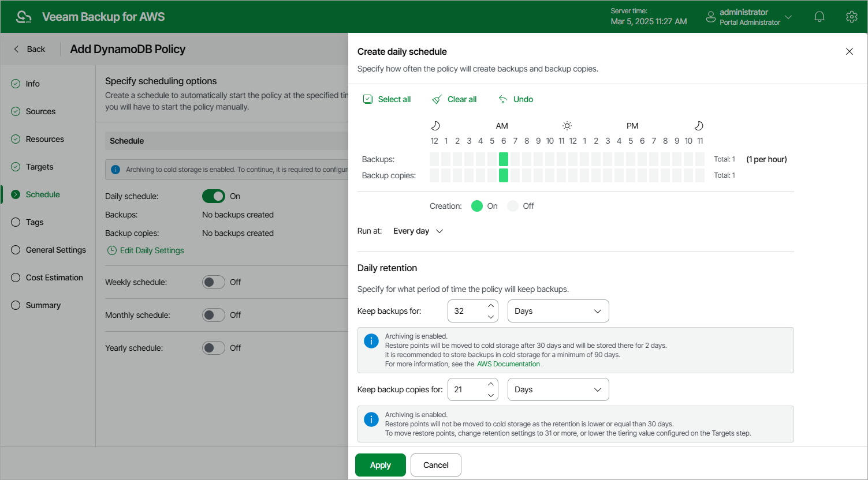This screenshot has height=480, width=868.
Task: Click the sun icon above the PM hours
Action: 567,125
